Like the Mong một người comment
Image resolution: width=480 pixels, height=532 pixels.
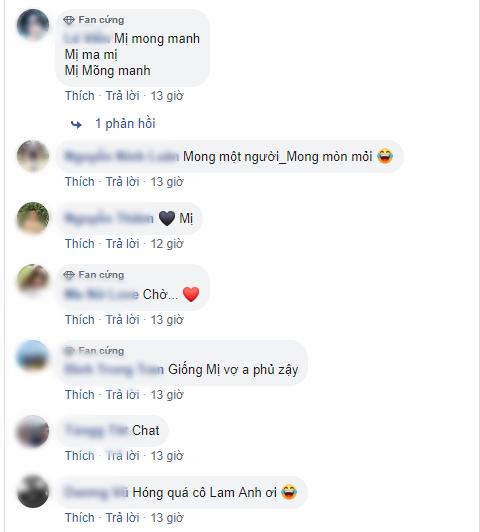click(x=80, y=182)
